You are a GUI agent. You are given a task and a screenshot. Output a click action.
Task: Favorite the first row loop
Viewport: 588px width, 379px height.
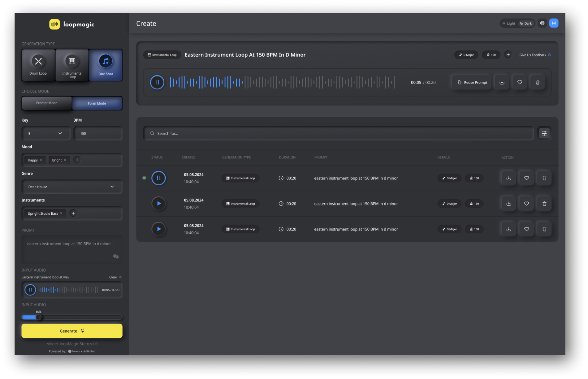coord(526,178)
